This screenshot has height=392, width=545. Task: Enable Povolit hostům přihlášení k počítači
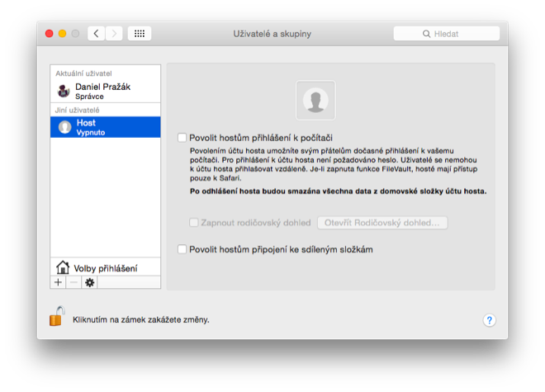[182, 138]
